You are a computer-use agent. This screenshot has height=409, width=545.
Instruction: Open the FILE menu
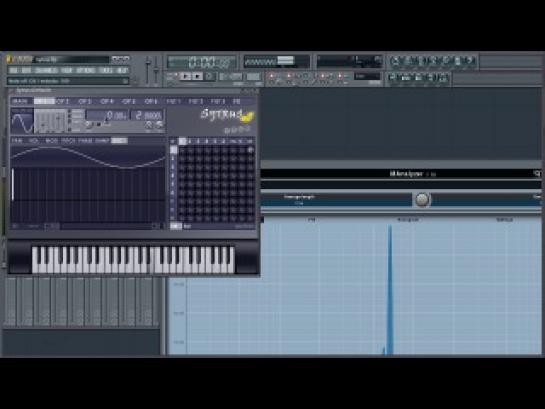pyautogui.click(x=14, y=71)
